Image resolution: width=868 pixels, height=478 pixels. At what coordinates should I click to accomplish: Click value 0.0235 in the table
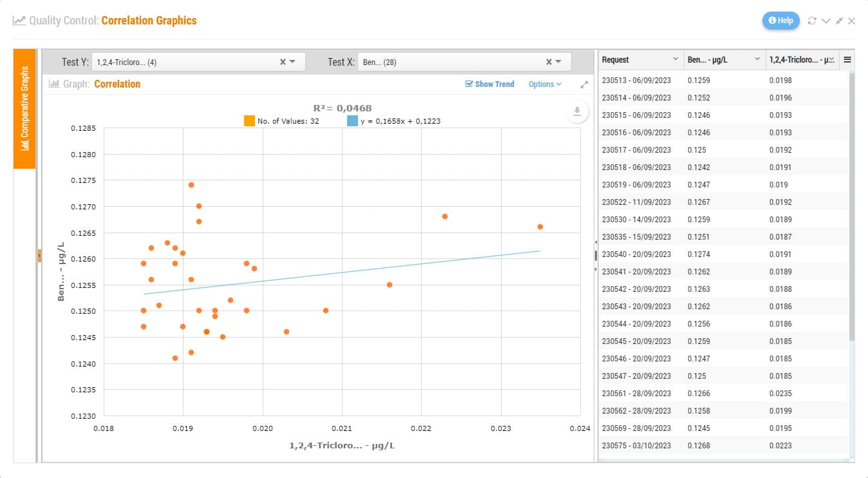780,394
